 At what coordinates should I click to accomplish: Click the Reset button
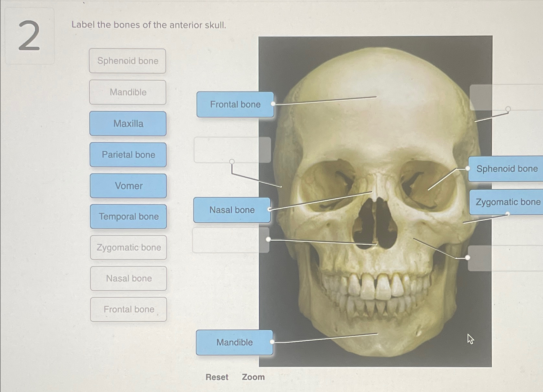217,377
